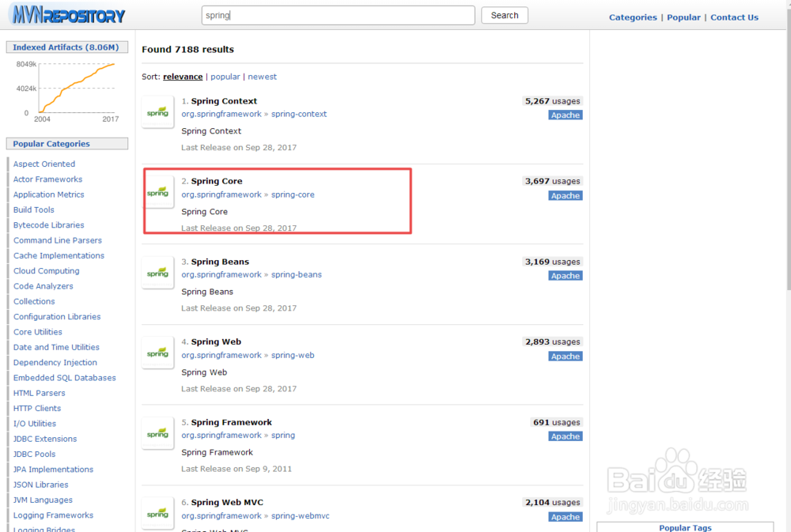Click the spring-webmvc artifact link

300,516
